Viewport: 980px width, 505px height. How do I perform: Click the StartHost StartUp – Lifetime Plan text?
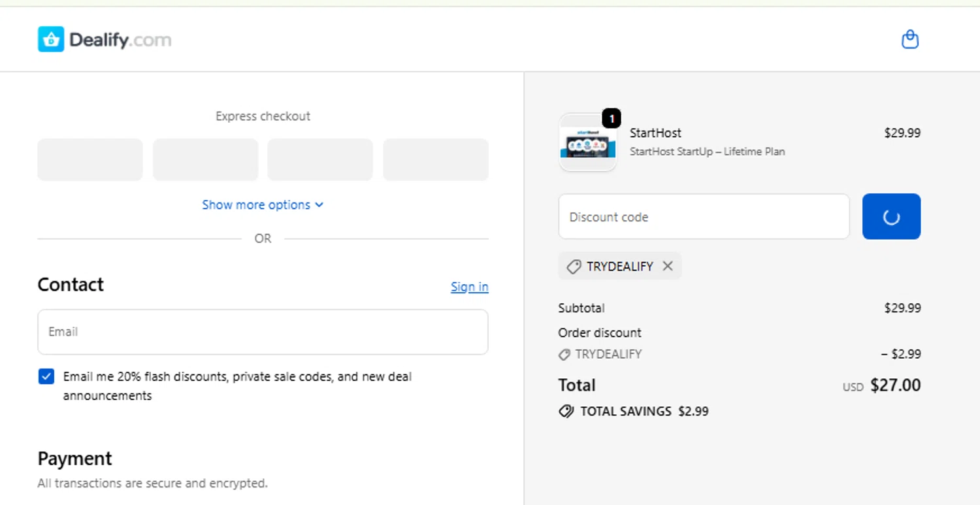click(x=708, y=152)
